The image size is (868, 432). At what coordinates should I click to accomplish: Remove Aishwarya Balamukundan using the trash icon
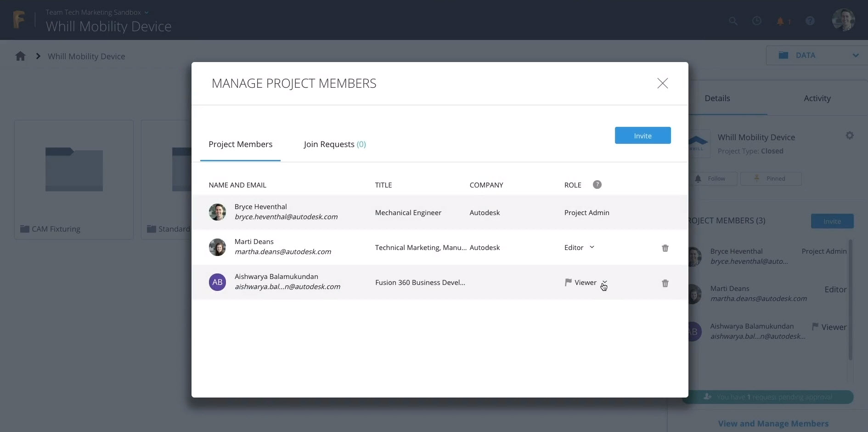[665, 283]
